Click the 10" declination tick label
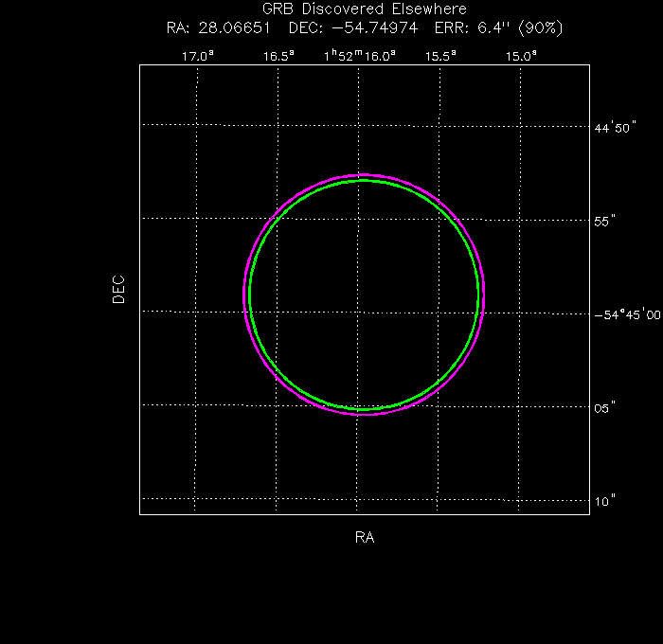 (x=604, y=500)
